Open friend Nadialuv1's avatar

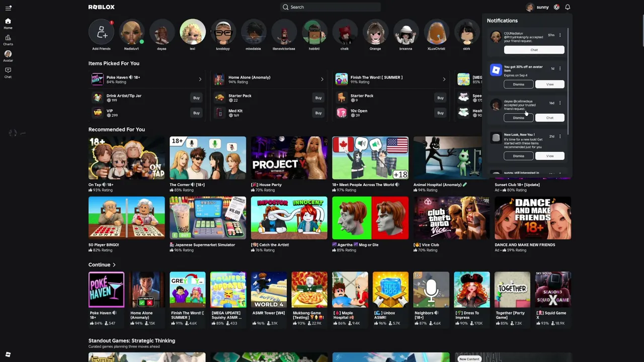tap(131, 33)
